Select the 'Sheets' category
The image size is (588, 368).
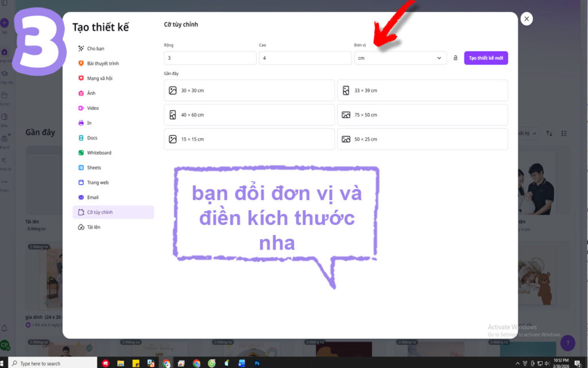point(113,167)
